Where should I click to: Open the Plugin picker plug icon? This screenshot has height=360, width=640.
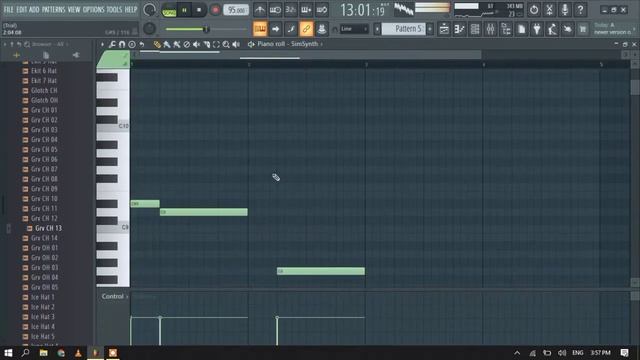537,29
